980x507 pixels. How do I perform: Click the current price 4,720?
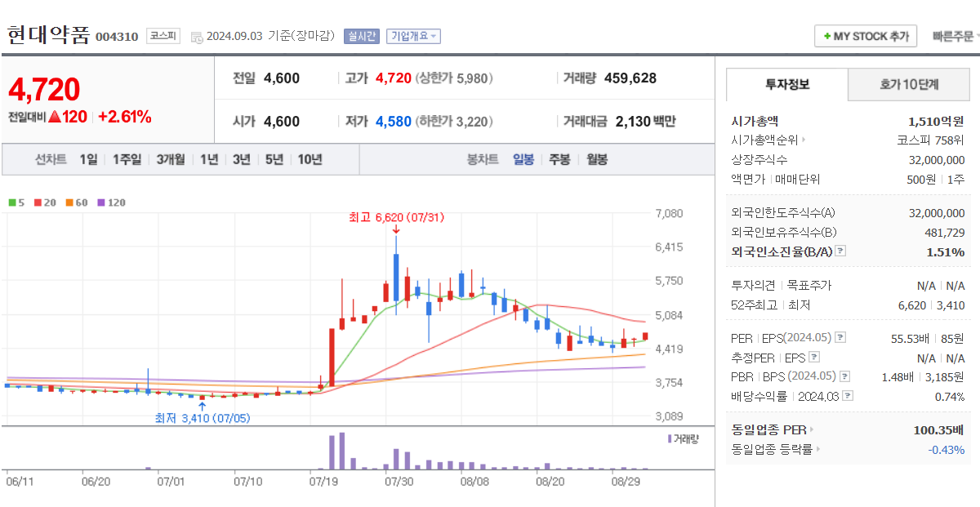(x=44, y=90)
